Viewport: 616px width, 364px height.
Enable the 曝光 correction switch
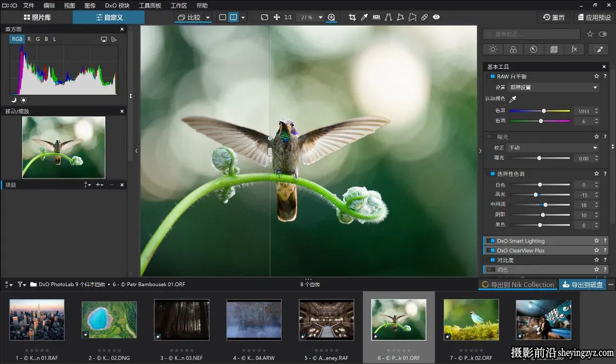(490, 137)
